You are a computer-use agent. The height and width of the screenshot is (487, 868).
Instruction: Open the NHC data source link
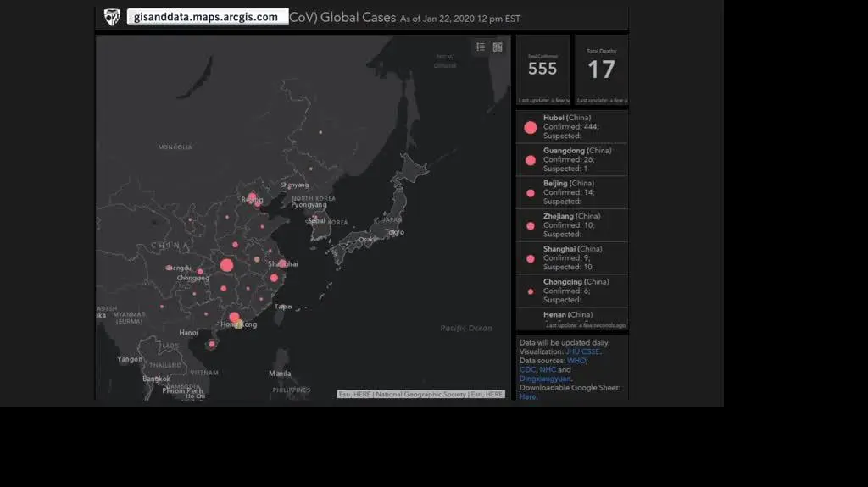(548, 370)
